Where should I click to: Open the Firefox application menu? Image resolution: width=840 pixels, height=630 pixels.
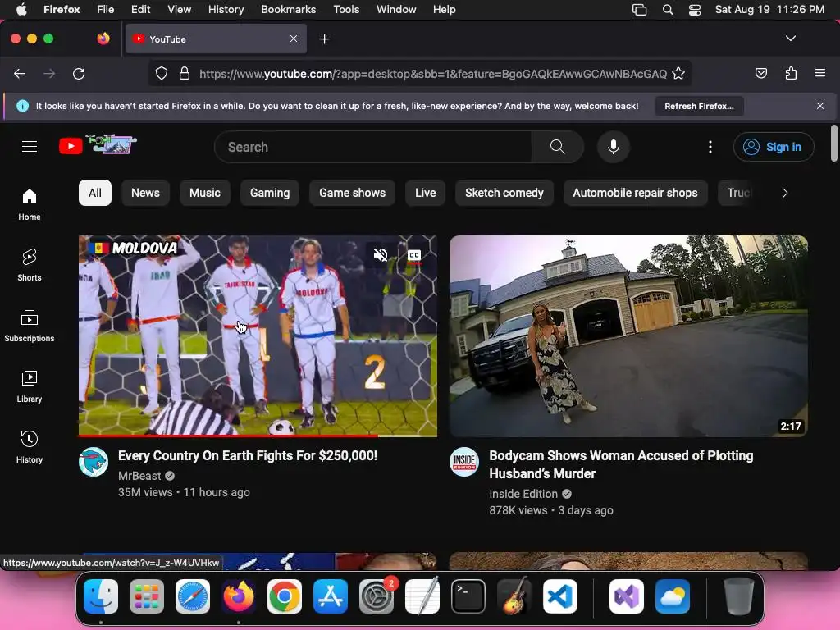click(820, 73)
